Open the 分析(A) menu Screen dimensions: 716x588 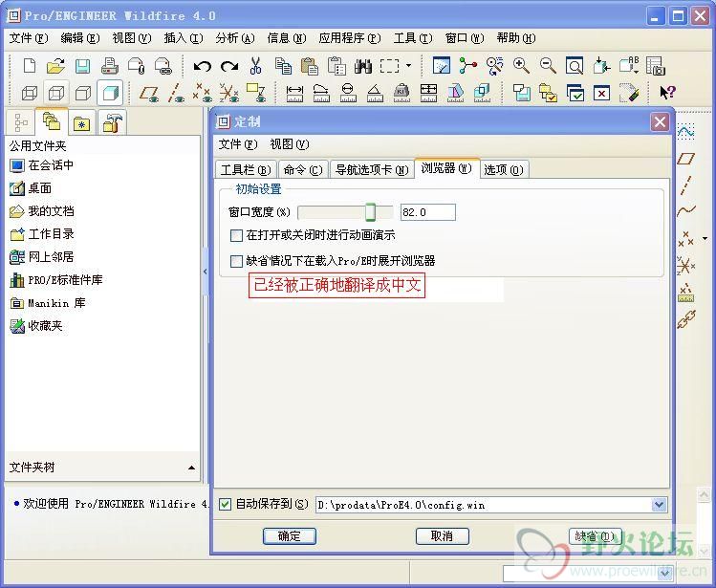coord(235,38)
